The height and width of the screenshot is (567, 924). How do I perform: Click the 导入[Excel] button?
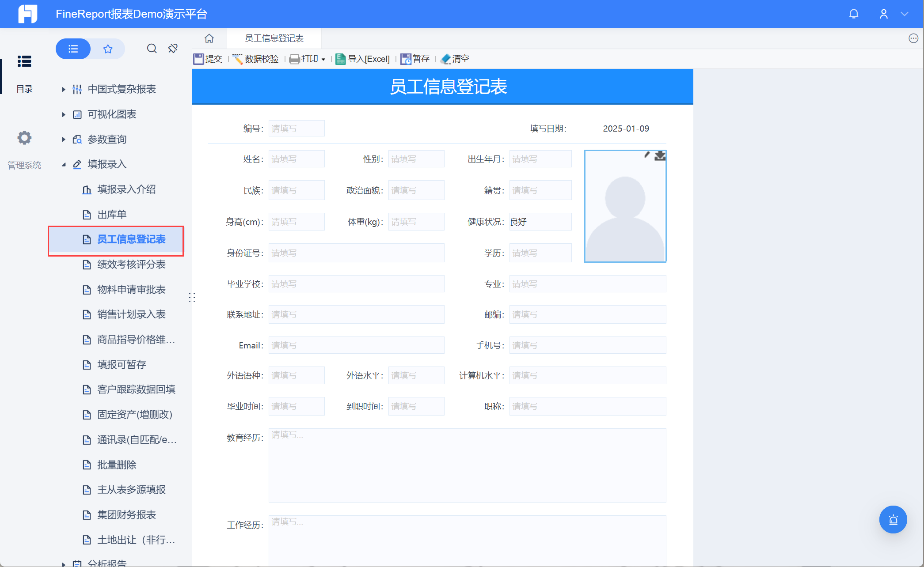[x=363, y=59]
